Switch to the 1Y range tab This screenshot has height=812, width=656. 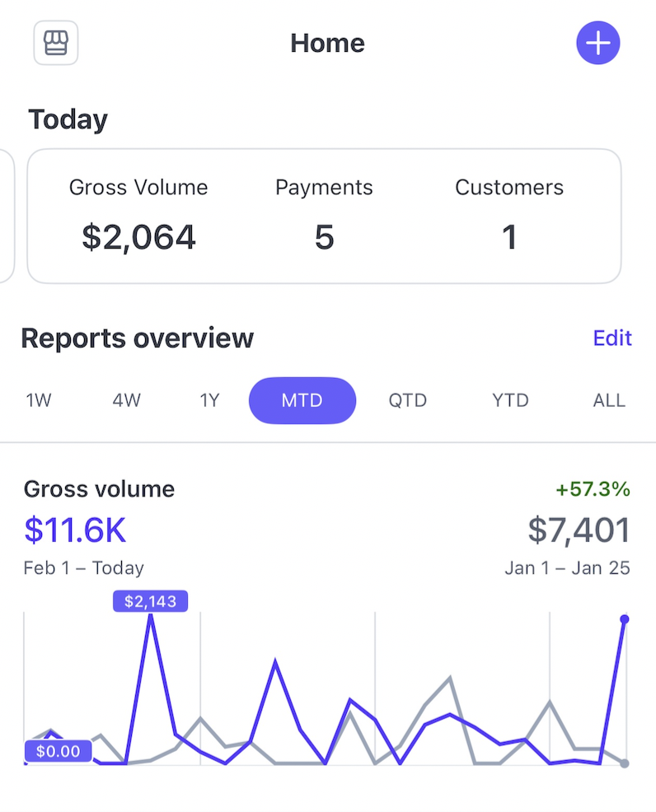pos(210,400)
